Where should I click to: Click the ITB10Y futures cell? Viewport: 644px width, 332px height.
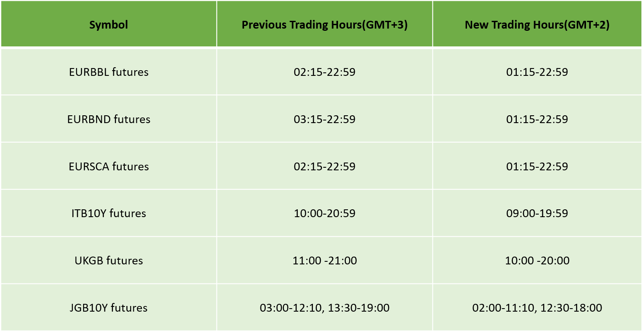(x=109, y=213)
